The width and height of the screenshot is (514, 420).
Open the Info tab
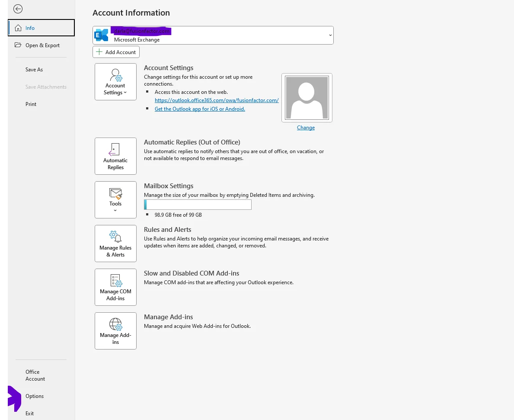pyautogui.click(x=42, y=28)
